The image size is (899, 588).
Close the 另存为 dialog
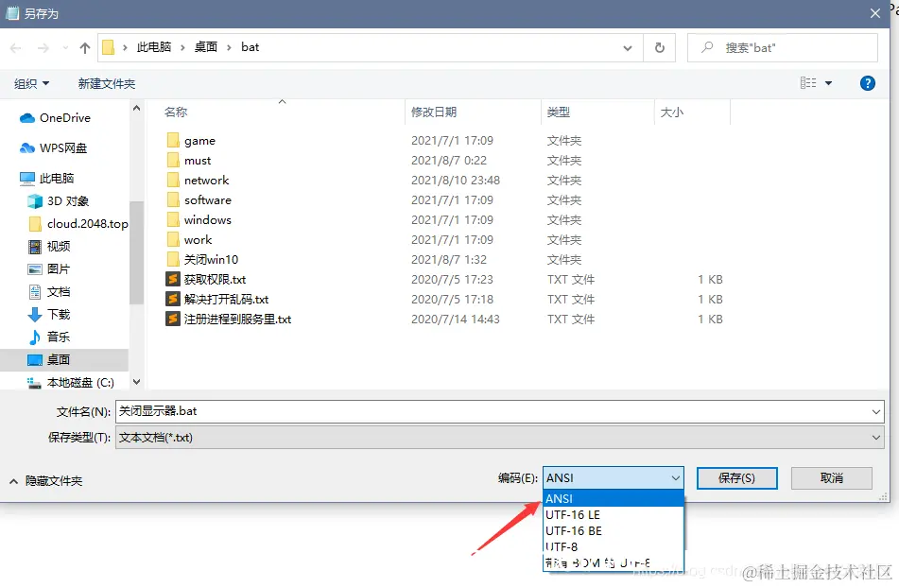875,13
